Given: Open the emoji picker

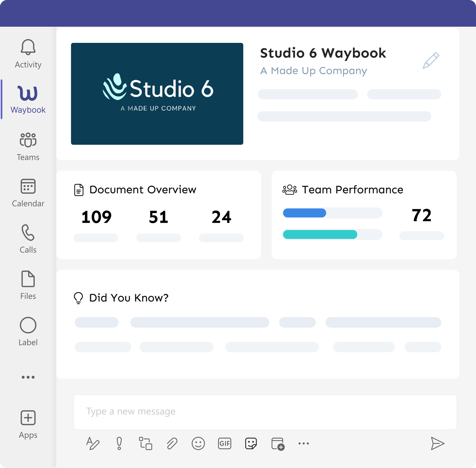Looking at the screenshot, I should pos(198,443).
